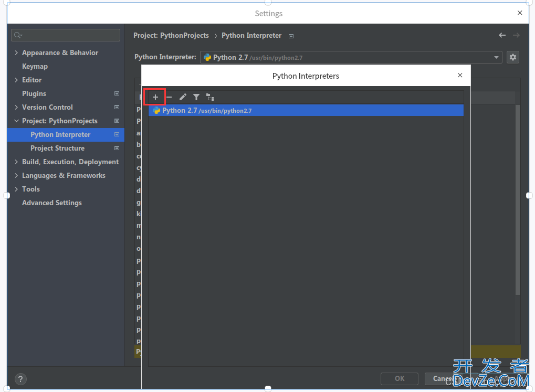
Task: Close the Settings window
Action: click(x=520, y=13)
